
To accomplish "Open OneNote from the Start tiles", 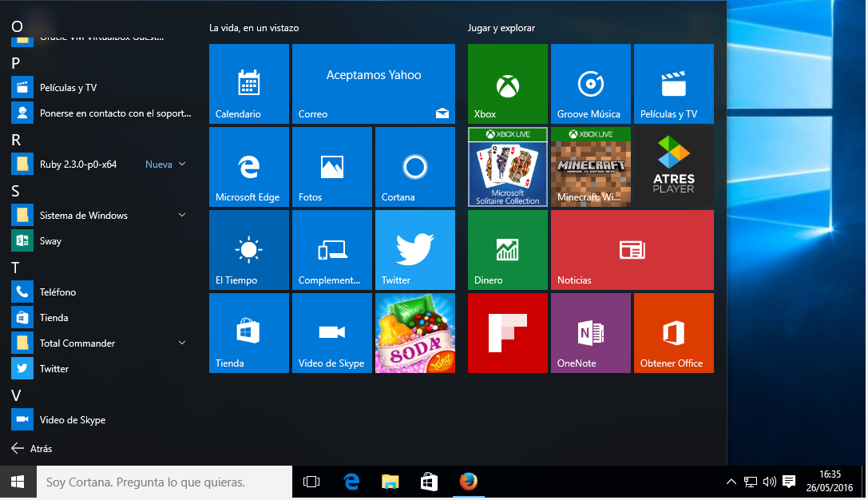I will (x=590, y=333).
